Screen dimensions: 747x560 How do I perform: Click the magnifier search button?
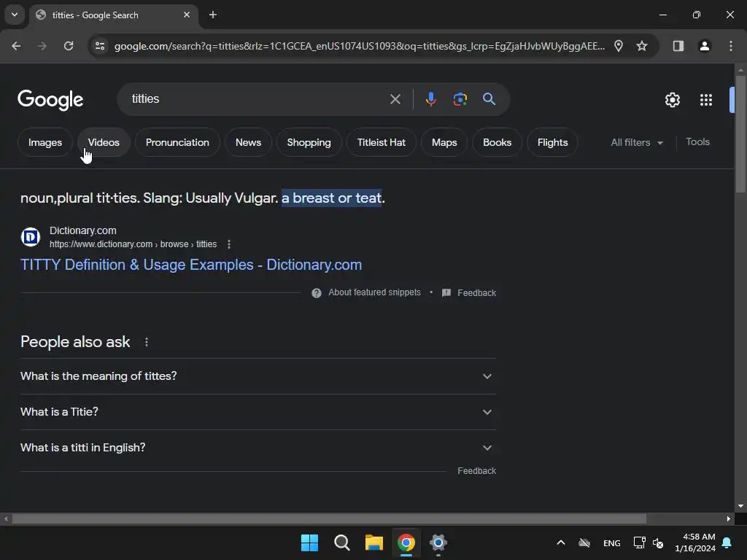coord(489,99)
